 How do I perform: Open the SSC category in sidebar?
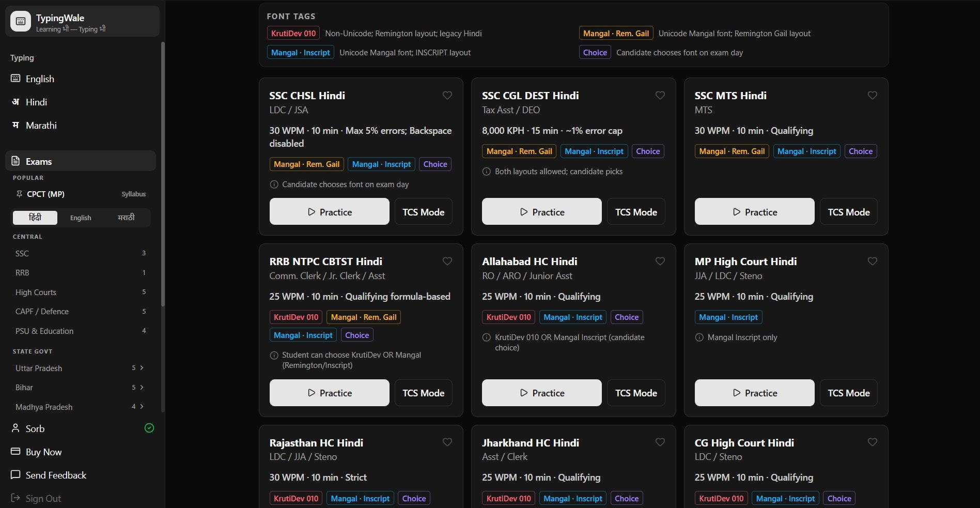click(81, 253)
